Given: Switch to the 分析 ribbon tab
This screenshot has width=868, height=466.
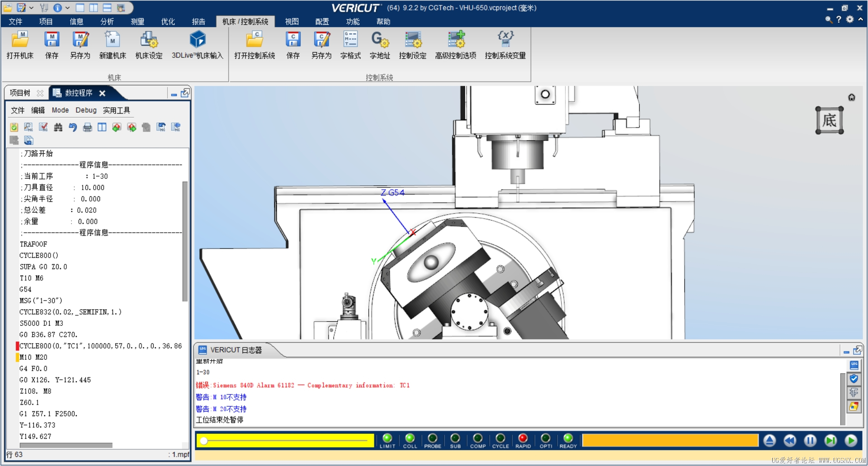Looking at the screenshot, I should click(107, 21).
